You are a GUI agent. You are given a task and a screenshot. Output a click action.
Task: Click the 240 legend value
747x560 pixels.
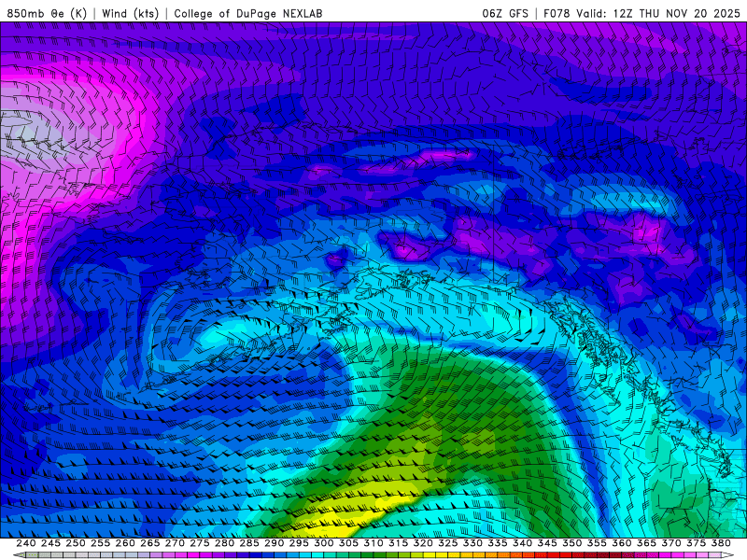(26, 543)
